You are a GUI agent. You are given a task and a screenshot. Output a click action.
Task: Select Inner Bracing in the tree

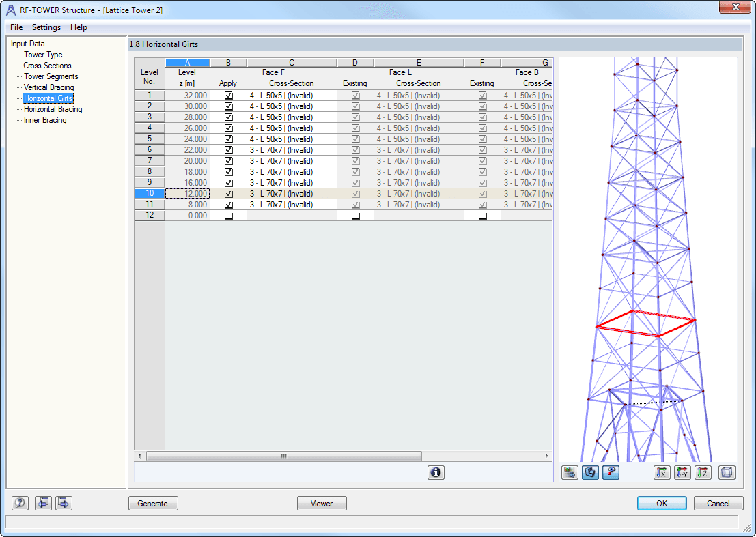tap(45, 120)
